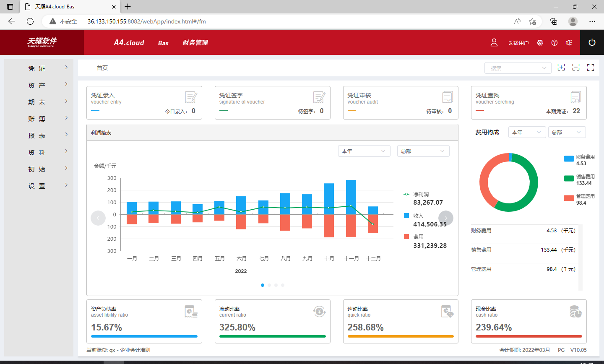Click the asset liability ratio icon

[x=191, y=312]
